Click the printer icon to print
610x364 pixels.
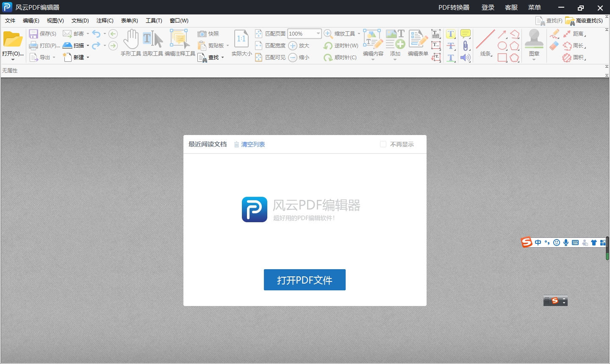click(x=33, y=46)
